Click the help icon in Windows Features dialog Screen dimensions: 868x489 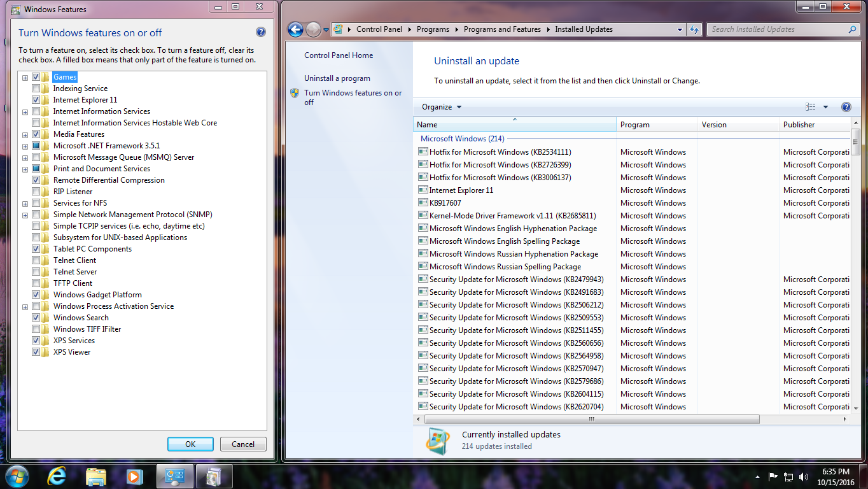[x=261, y=32]
